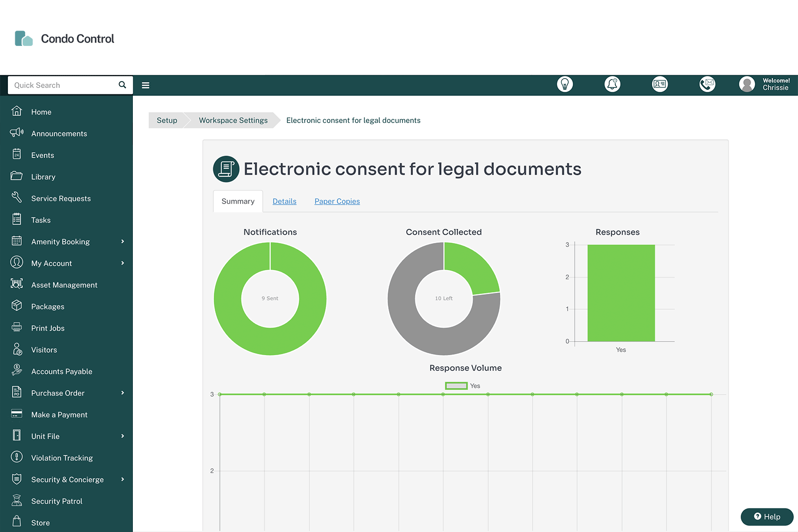Click the ID card icon in top bar
Viewport: 798px width, 532px height.
[x=660, y=84]
